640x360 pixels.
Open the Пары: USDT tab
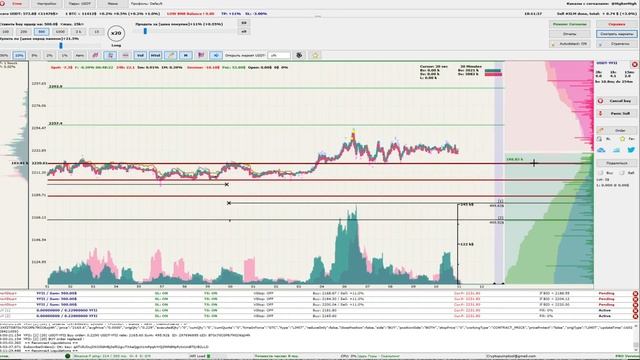pos(79,4)
